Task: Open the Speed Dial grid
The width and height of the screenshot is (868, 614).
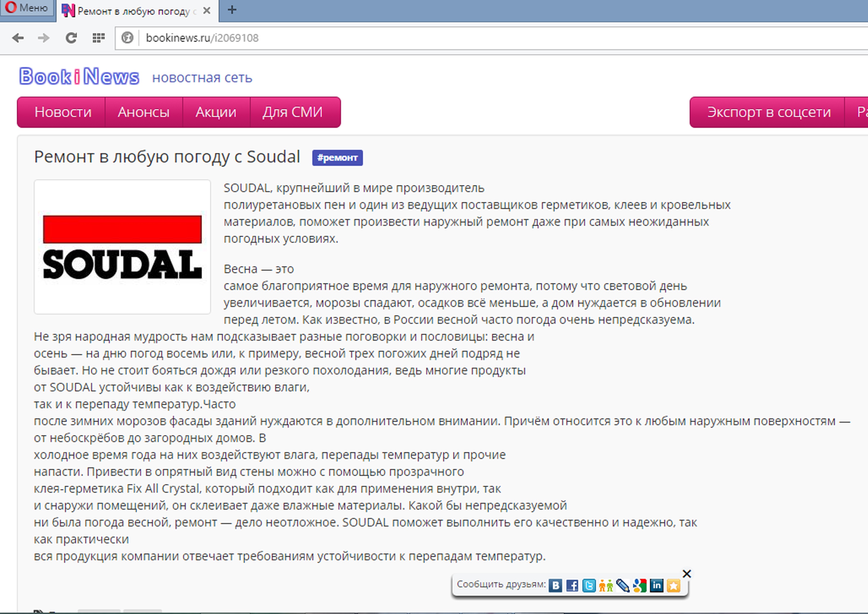Action: coord(98,38)
